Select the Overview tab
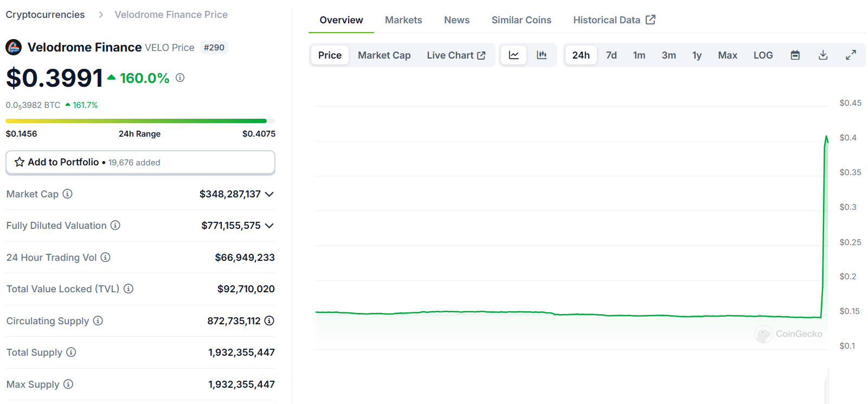The image size is (868, 404). (x=341, y=20)
